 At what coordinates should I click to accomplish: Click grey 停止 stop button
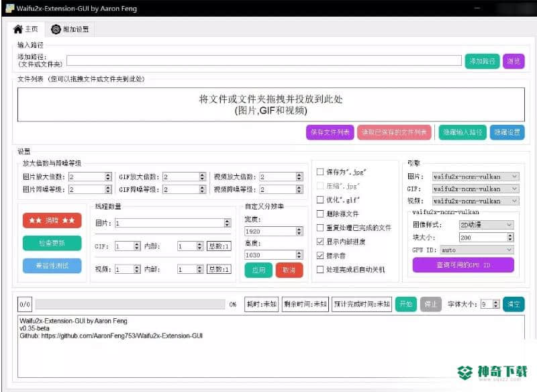430,304
